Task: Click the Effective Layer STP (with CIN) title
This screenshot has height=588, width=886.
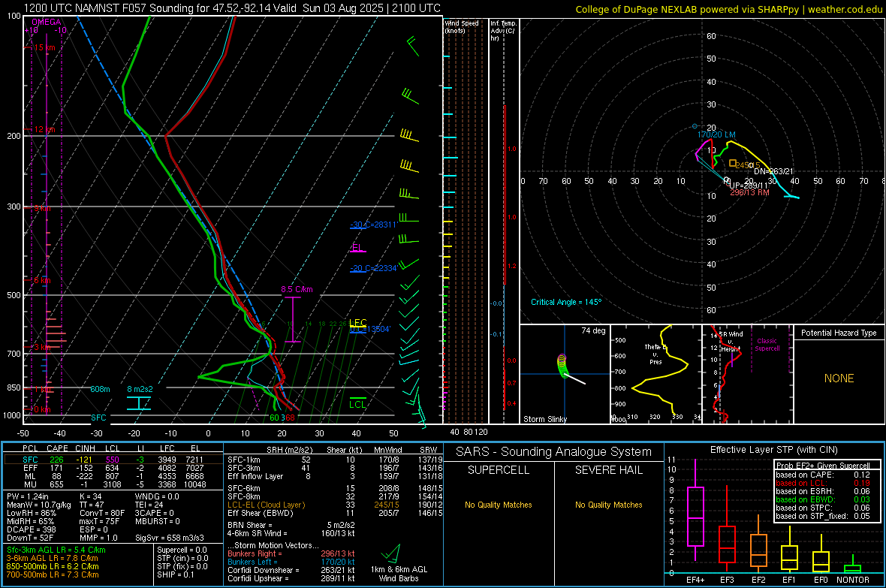Action: click(x=773, y=450)
